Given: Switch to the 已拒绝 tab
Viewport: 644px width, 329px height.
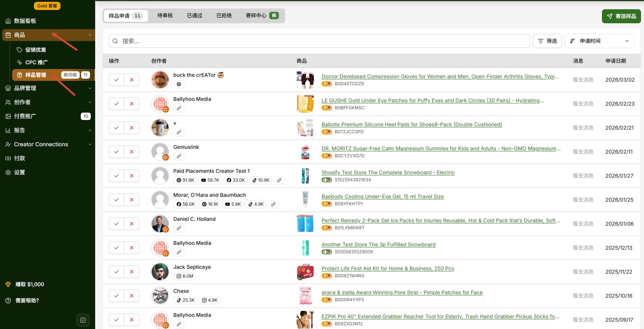Looking at the screenshot, I should pyautogui.click(x=224, y=16).
